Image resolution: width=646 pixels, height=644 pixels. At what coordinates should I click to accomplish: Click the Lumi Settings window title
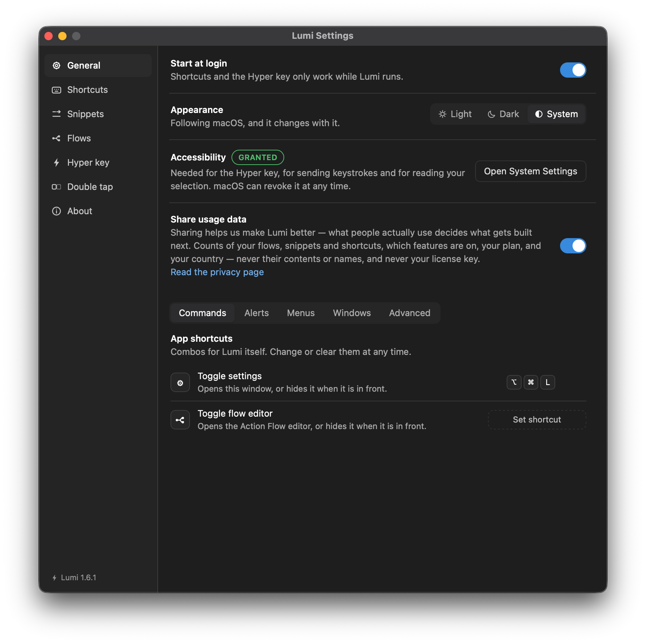click(x=323, y=36)
